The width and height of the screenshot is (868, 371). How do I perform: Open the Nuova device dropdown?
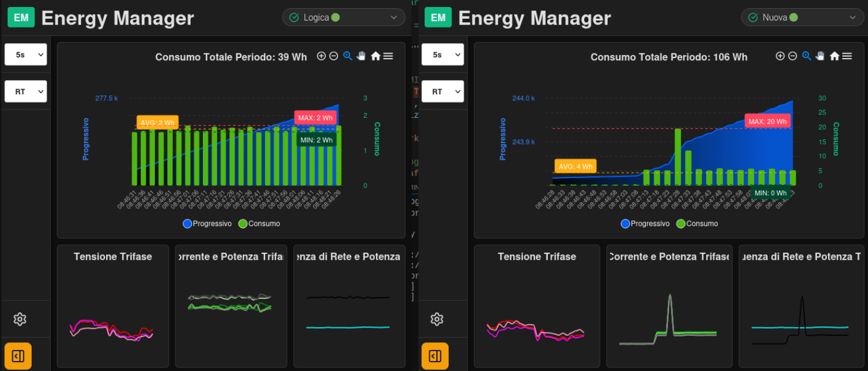coord(802,18)
